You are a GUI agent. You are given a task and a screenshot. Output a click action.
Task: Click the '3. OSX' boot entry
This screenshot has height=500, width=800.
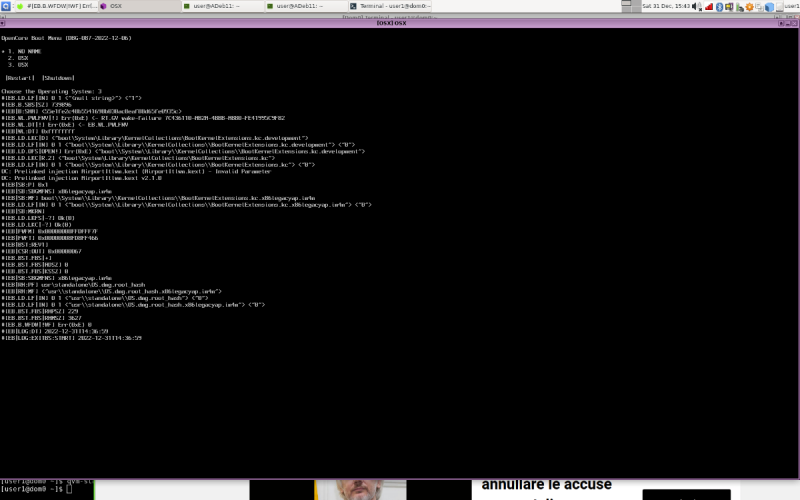tap(18, 65)
